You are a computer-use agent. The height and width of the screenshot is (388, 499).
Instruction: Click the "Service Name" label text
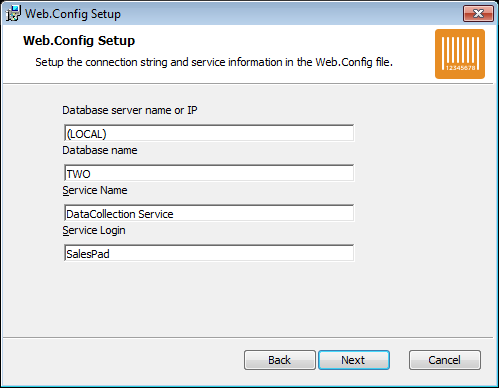pyautogui.click(x=95, y=190)
